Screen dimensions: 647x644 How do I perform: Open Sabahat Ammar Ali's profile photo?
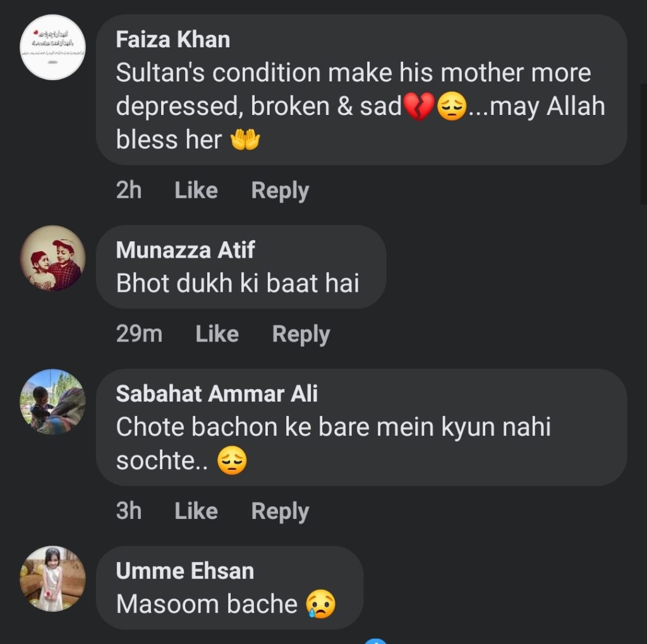click(52, 402)
